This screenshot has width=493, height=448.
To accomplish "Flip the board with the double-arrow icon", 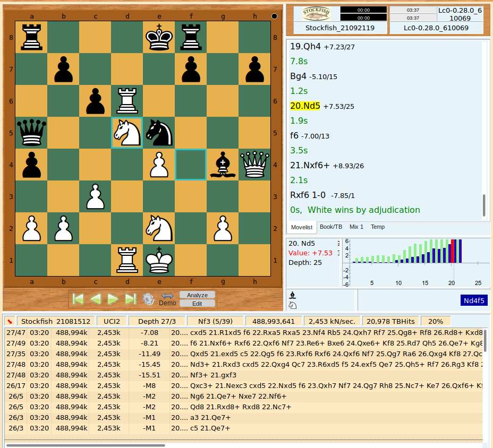I will 167,296.
